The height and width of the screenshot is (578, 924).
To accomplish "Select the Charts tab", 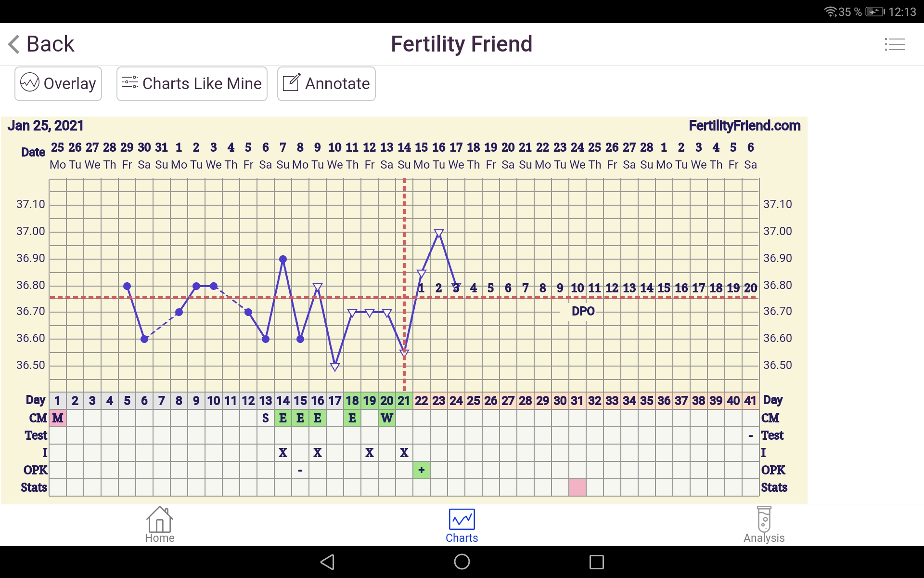I will tap(462, 525).
